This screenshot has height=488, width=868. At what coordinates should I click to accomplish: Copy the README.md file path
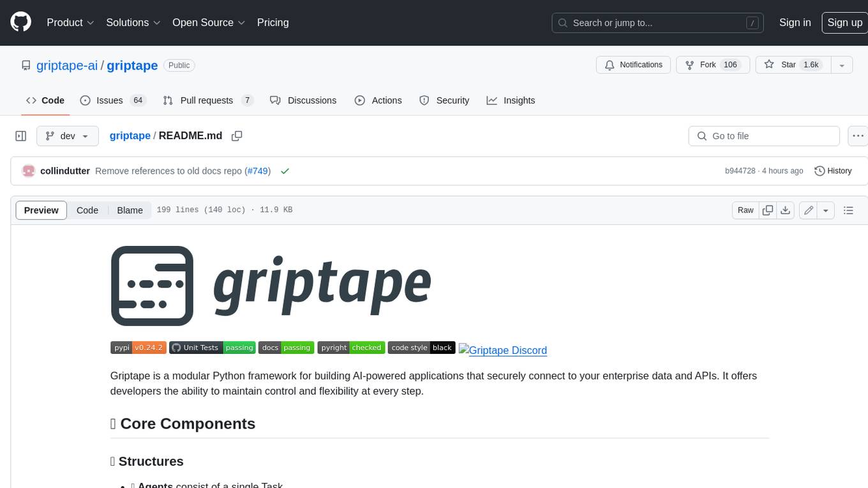coord(237,136)
